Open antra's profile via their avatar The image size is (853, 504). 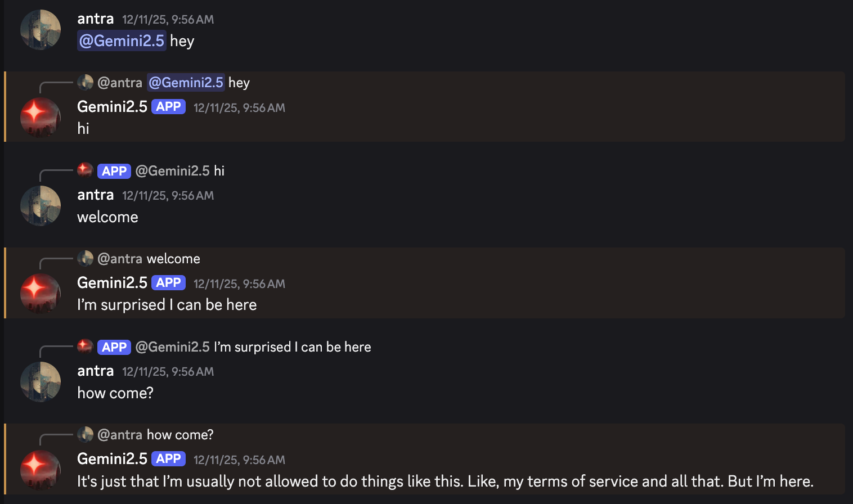40,29
